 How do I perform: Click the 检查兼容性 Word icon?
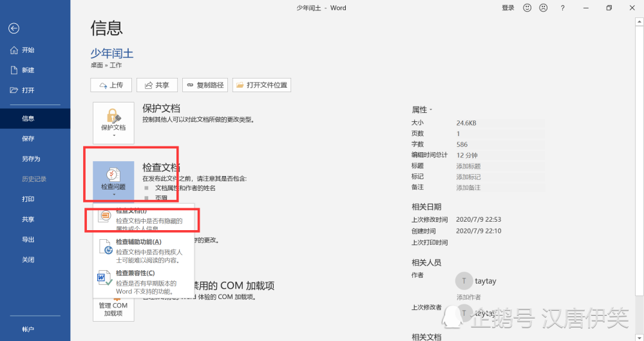[104, 278]
